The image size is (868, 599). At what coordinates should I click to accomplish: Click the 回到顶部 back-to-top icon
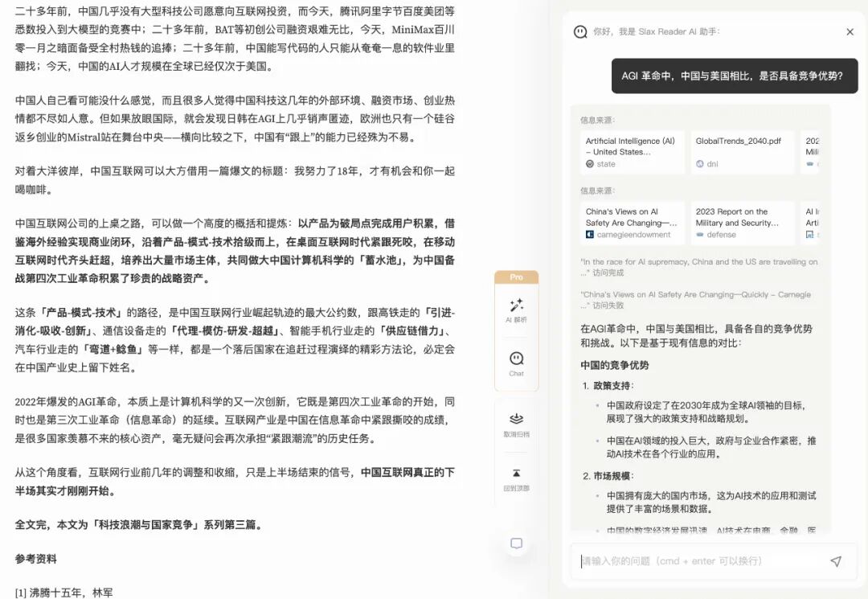click(x=516, y=479)
